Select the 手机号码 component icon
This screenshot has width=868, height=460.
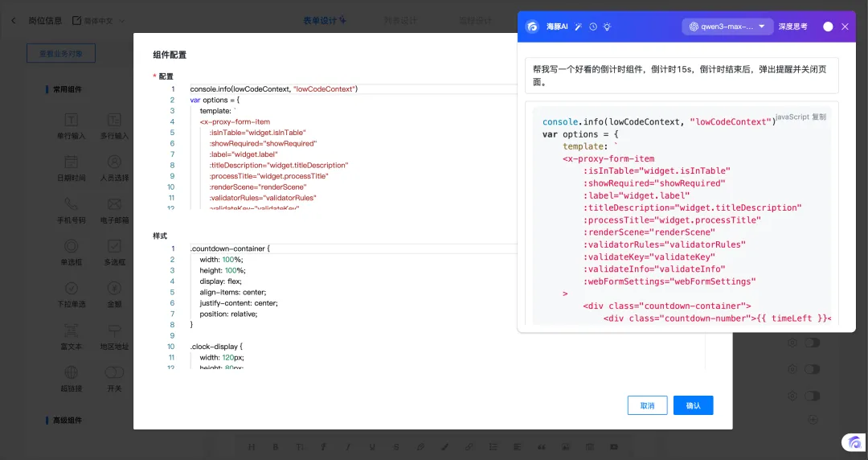click(72, 204)
